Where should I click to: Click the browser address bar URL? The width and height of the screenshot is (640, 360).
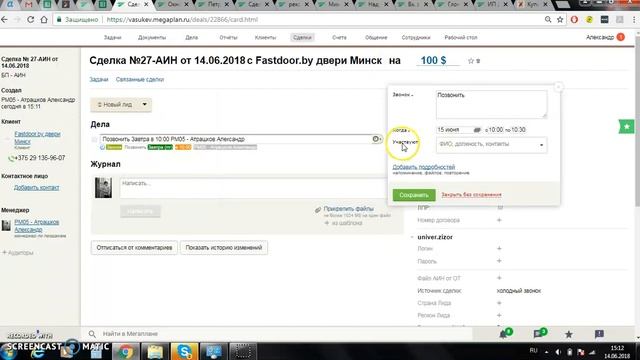coord(182,20)
